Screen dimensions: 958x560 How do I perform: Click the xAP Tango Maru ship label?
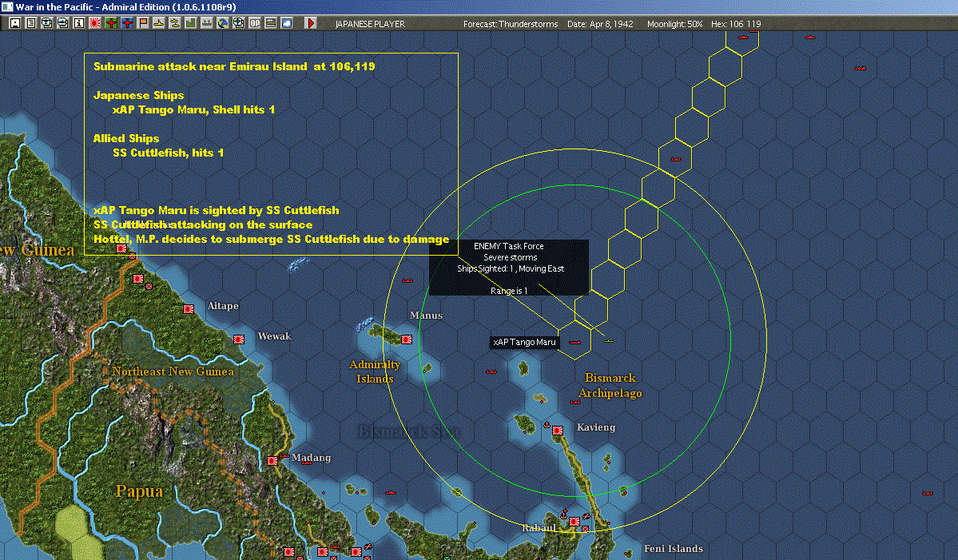click(x=524, y=342)
